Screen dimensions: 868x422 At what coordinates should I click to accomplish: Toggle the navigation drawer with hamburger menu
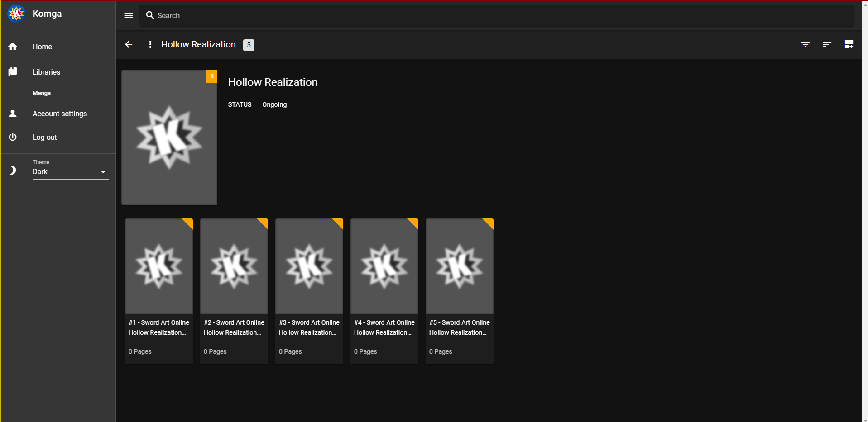coord(128,15)
